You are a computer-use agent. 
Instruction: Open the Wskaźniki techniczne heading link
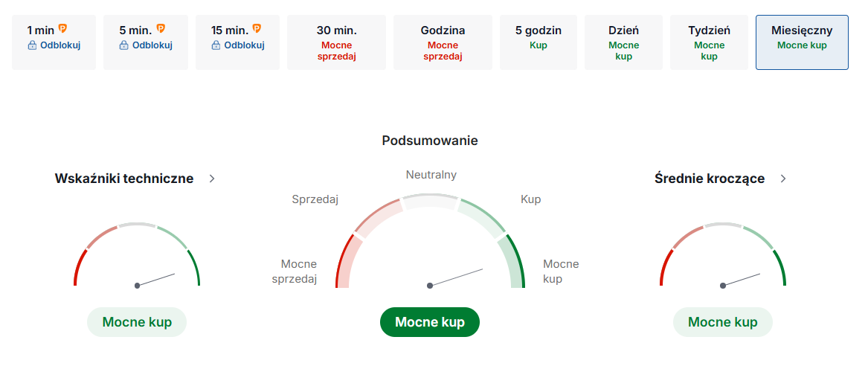(x=124, y=179)
